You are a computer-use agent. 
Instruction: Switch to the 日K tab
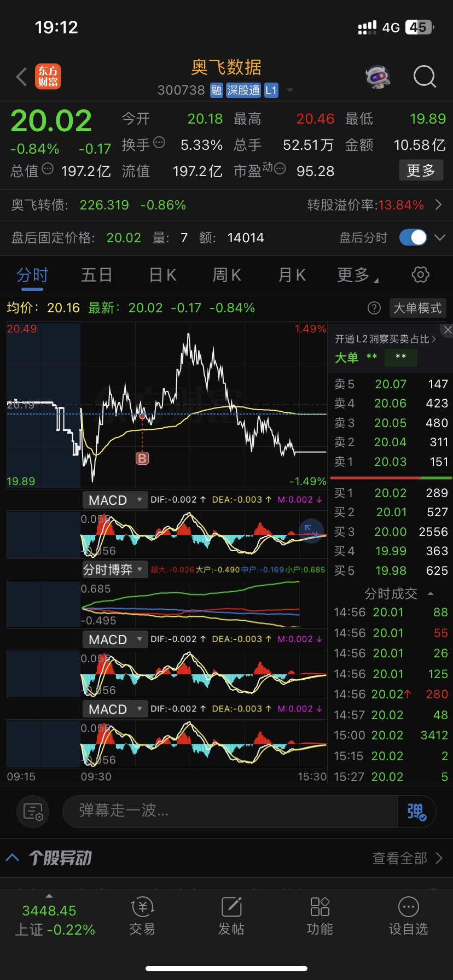[163, 275]
